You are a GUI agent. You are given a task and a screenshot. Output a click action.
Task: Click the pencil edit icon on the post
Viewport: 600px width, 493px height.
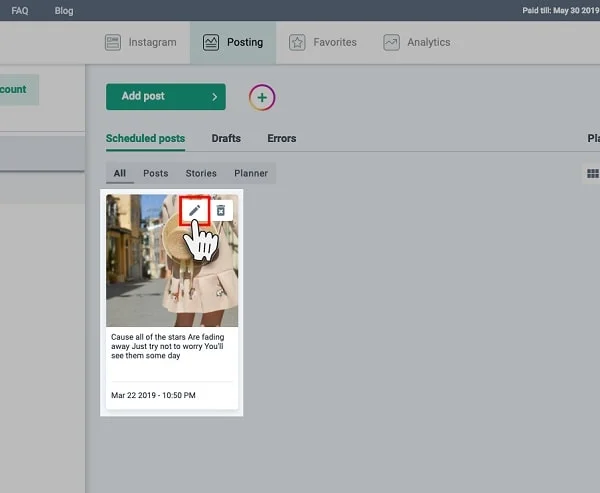[195, 210]
